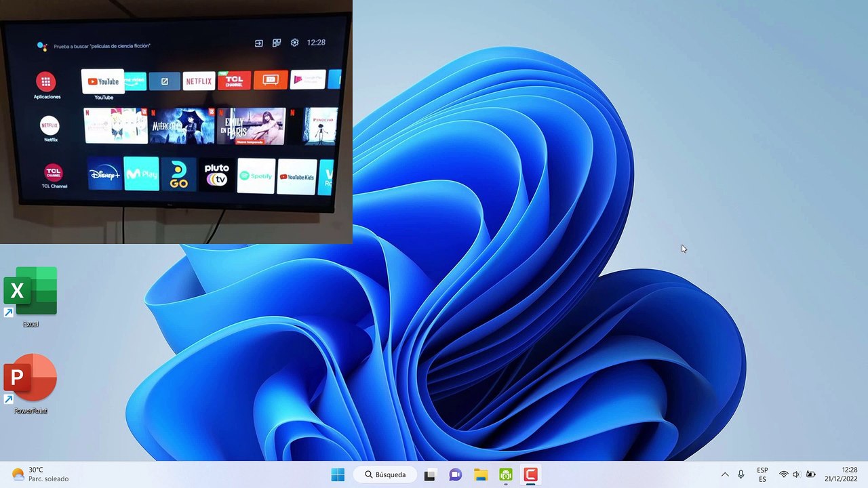Open the Windows Start menu

[338, 474]
